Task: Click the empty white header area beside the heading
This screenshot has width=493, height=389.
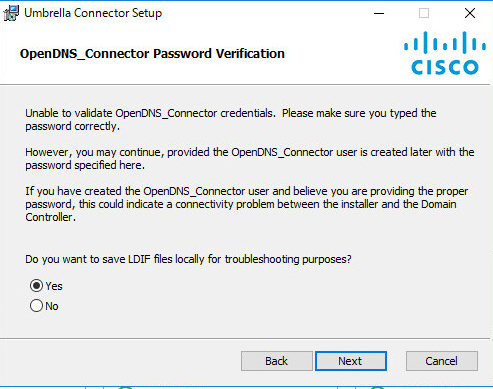Action: click(343, 53)
